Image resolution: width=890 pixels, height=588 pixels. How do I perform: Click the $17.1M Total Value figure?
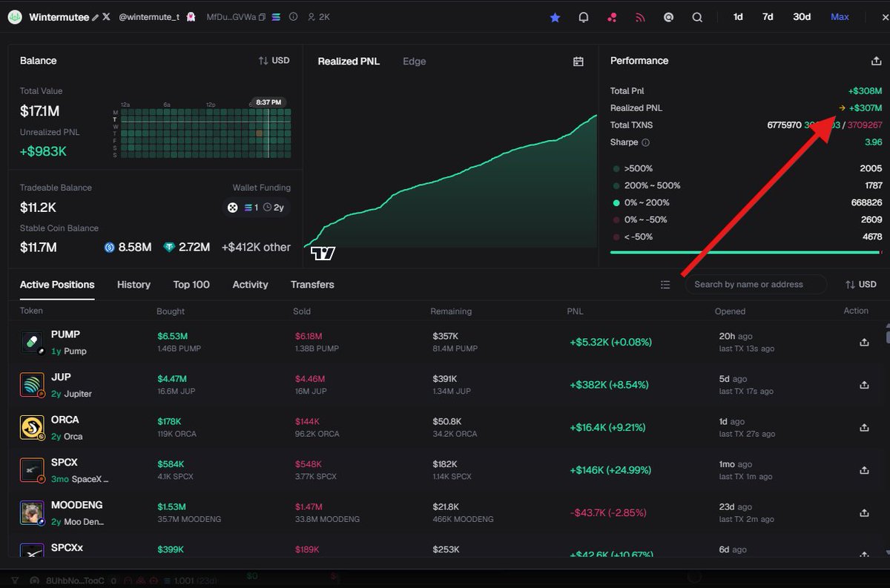[x=40, y=111]
